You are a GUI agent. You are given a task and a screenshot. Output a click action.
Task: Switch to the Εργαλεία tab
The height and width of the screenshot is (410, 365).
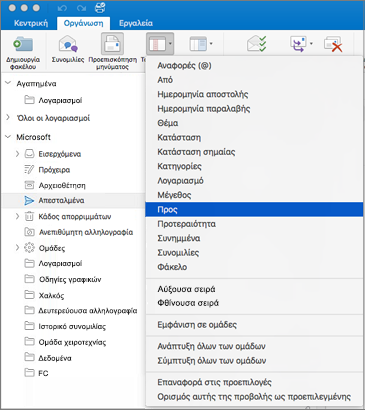[136, 23]
